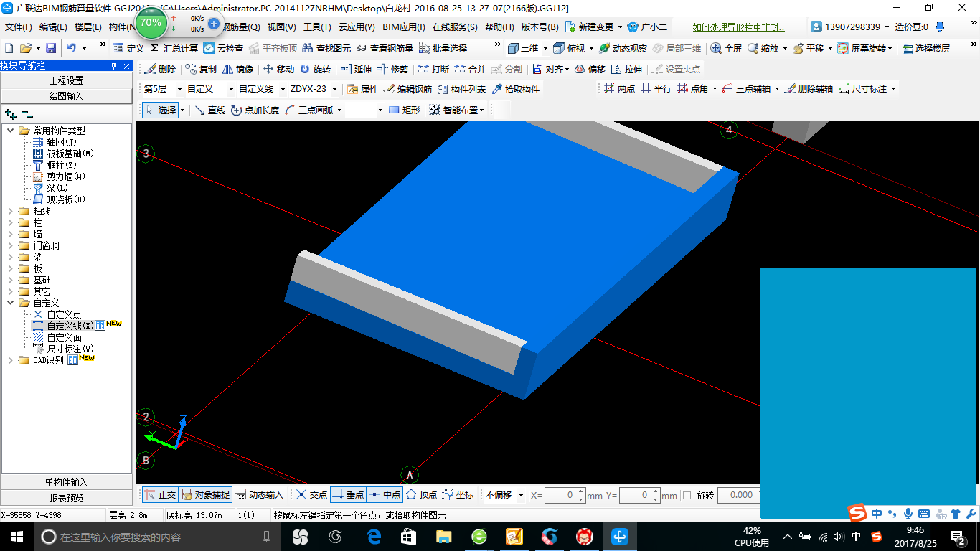This screenshot has height=551, width=980.
Task: Move the element using 移动
Action: [x=278, y=69]
